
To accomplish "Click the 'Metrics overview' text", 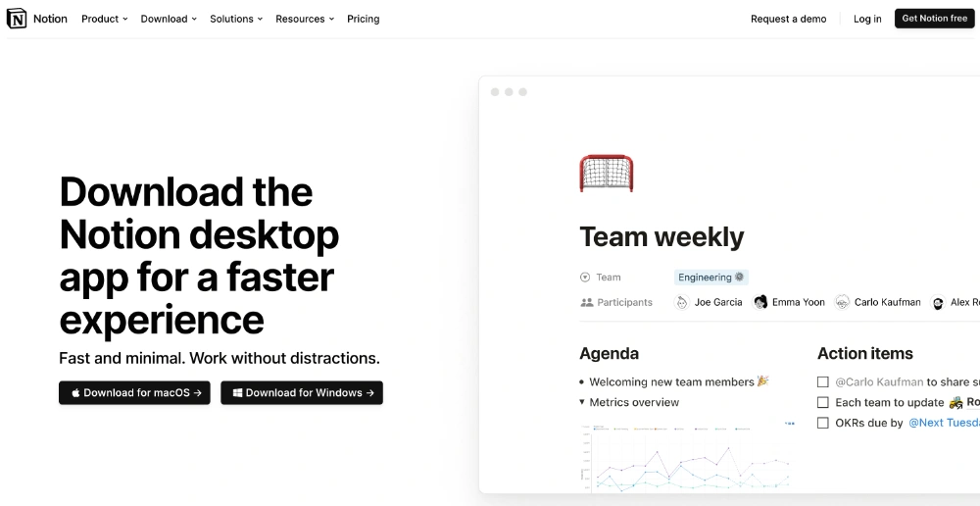I will point(634,402).
